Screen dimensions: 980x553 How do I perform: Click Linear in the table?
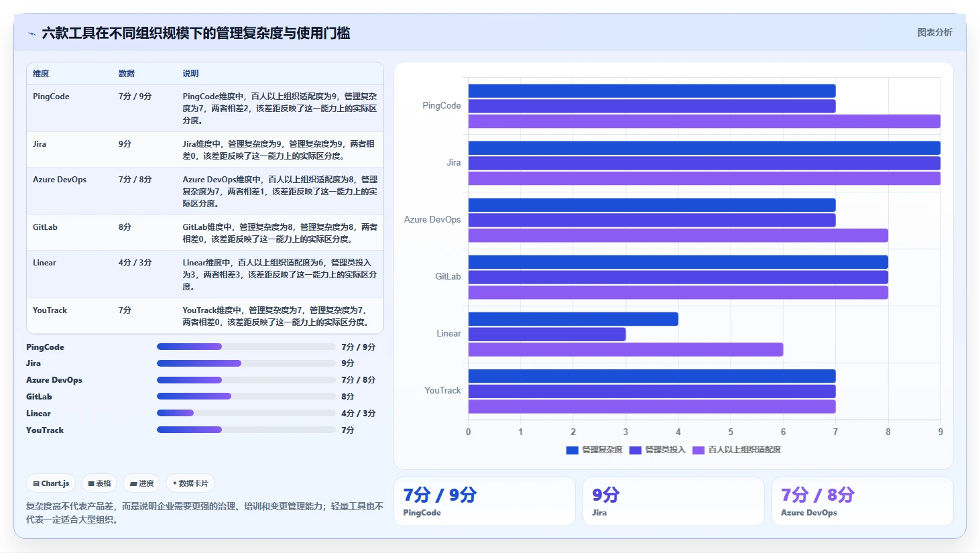(x=44, y=263)
